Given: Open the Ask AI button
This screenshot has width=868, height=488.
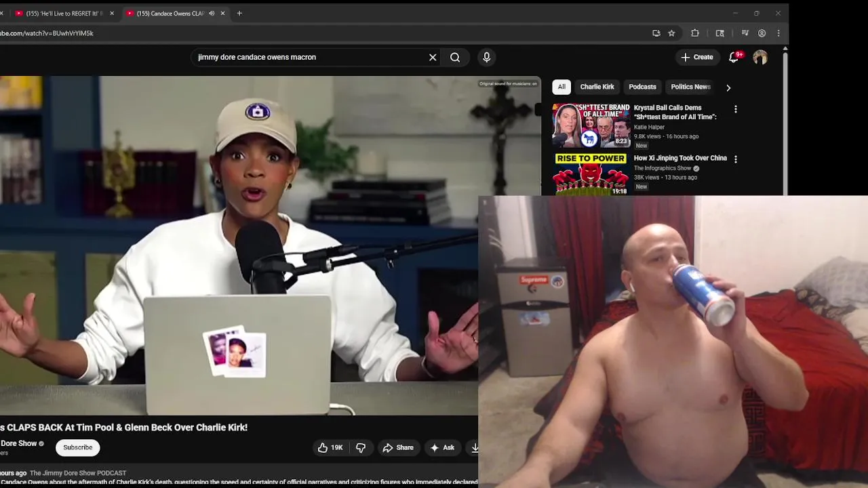Looking at the screenshot, I should tap(442, 447).
